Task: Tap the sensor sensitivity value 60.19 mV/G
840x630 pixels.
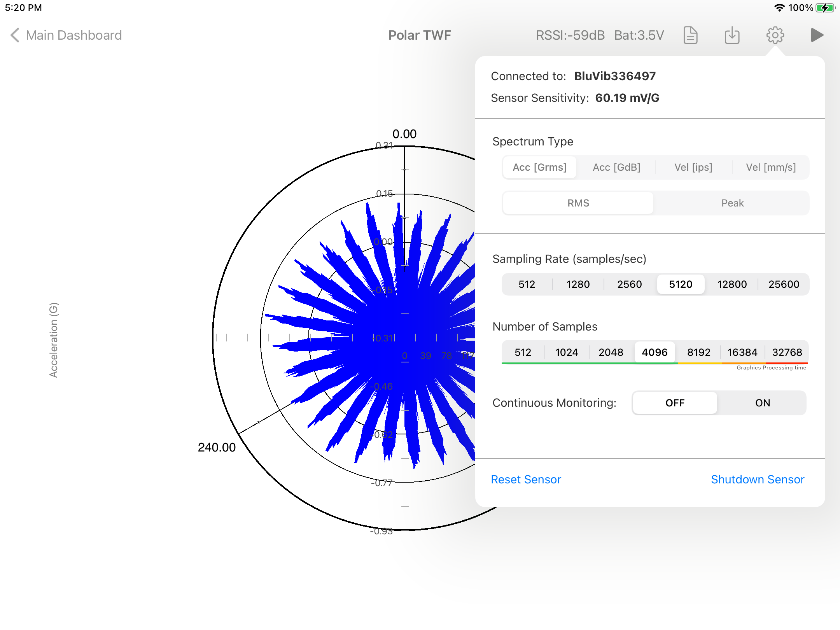Action: click(627, 98)
